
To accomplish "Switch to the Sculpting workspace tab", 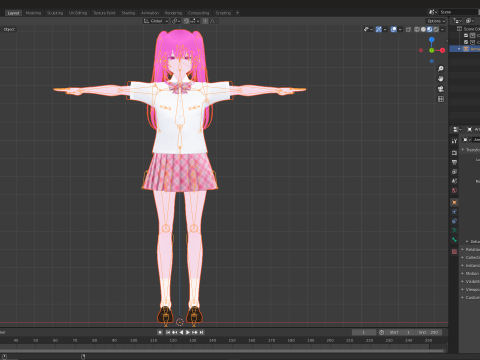I will click(55, 13).
